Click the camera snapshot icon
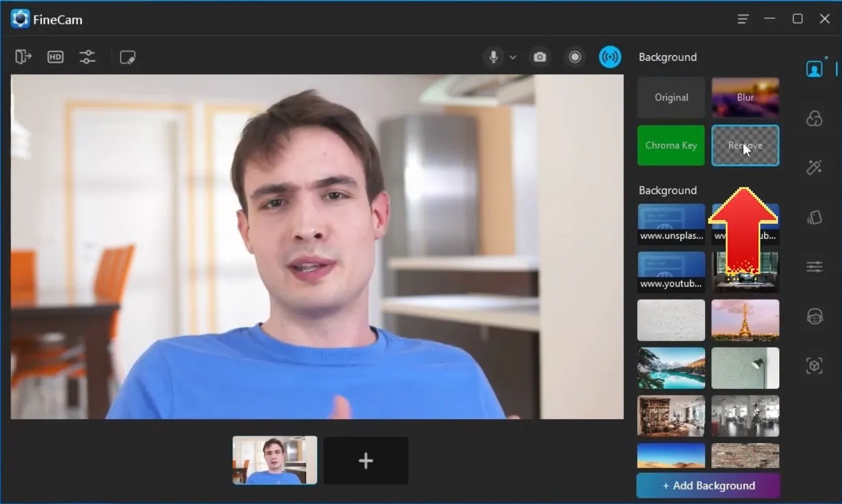Image resolution: width=842 pixels, height=504 pixels. (540, 57)
